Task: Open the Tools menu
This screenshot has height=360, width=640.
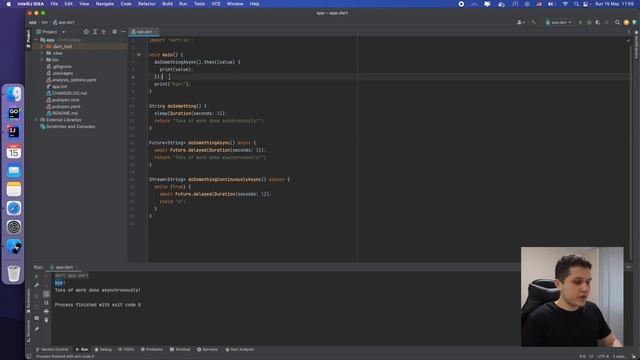Action: pyautogui.click(x=199, y=4)
